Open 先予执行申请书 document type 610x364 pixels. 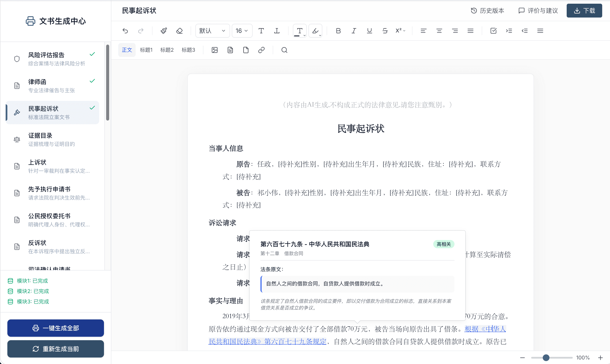pyautogui.click(x=52, y=193)
